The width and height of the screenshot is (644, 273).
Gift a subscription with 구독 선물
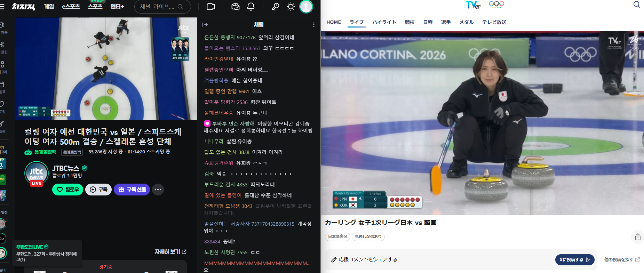[x=132, y=190]
